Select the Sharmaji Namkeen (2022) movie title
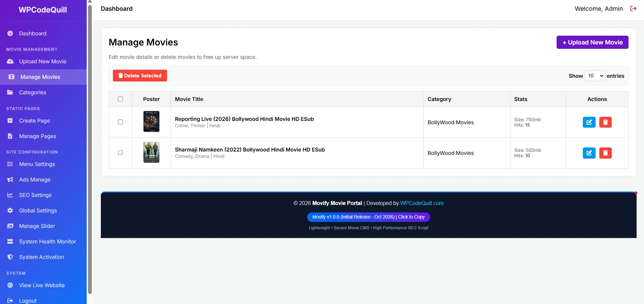 click(x=250, y=149)
